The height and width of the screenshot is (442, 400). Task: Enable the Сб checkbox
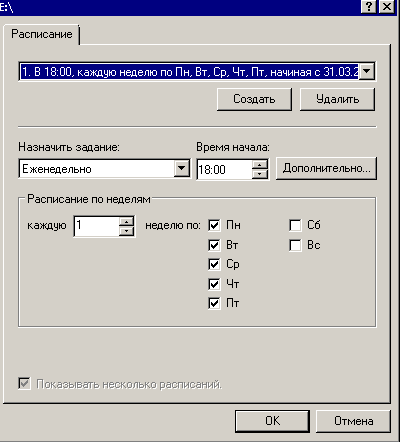[295, 225]
